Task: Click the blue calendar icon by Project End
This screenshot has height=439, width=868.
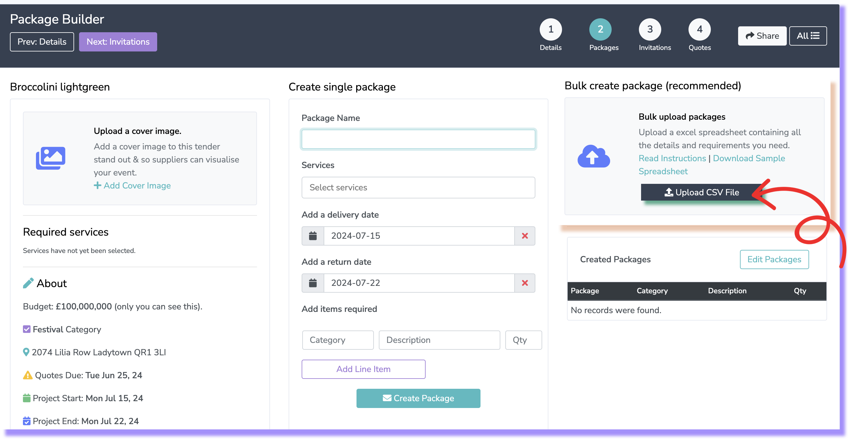Action: pos(27,421)
